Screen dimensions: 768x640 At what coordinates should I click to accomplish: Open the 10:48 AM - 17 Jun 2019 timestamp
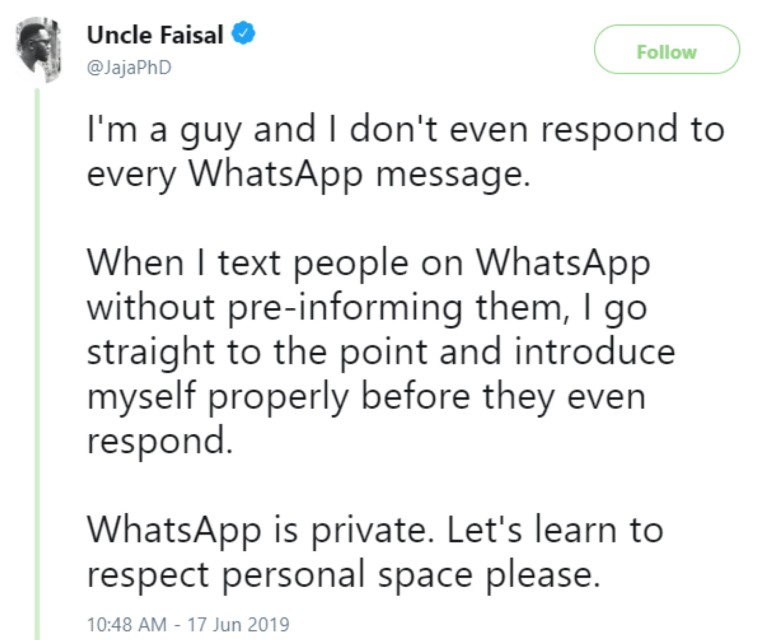click(188, 624)
